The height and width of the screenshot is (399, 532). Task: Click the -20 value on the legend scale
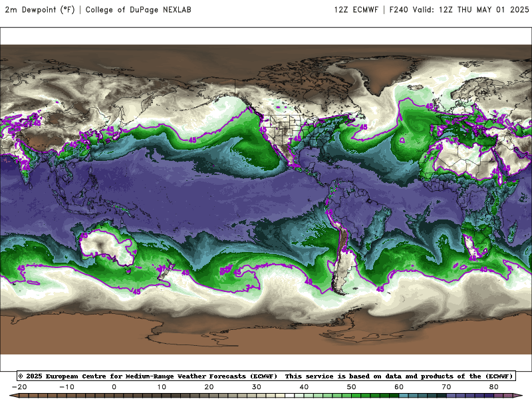point(19,387)
